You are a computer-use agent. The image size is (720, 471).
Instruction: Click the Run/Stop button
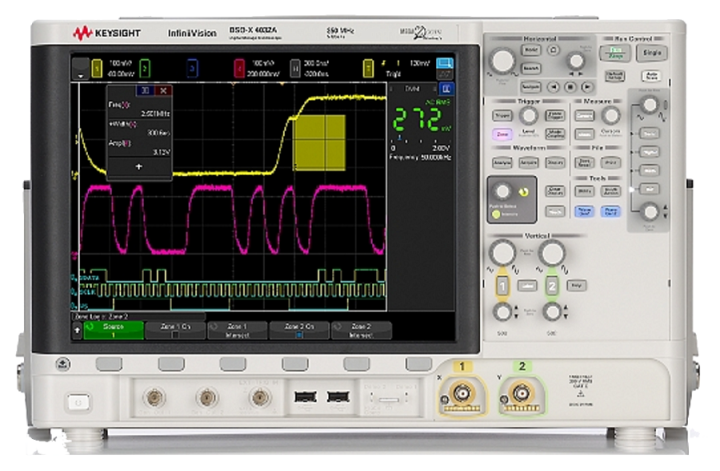coord(615,53)
